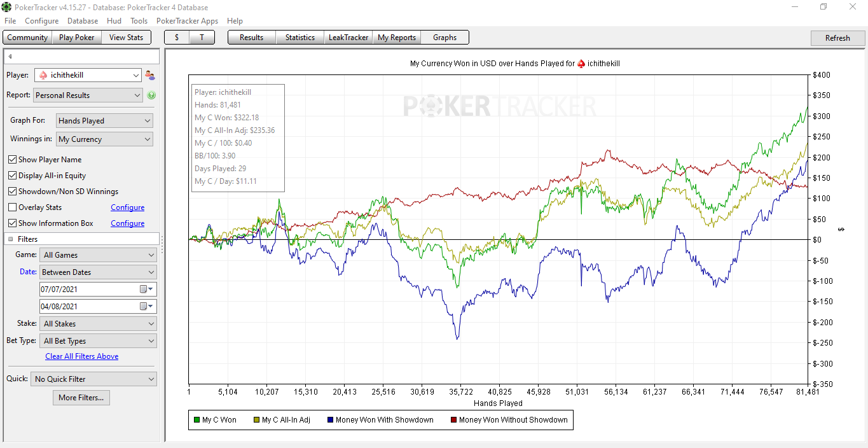The image size is (868, 448).
Task: Select the $ cash games button
Action: (177, 38)
